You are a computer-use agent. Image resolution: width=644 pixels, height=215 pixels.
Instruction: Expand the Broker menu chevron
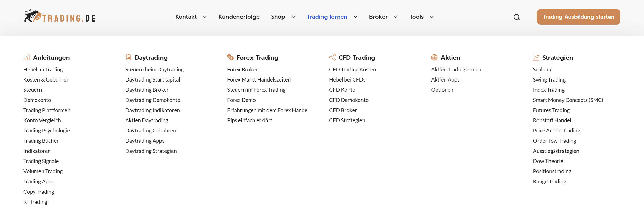[x=396, y=17]
